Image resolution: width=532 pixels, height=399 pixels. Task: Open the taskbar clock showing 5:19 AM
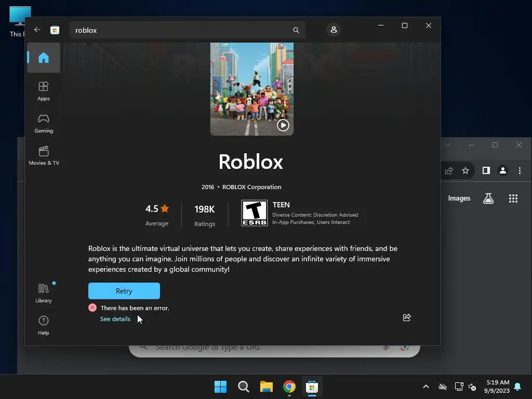497,387
